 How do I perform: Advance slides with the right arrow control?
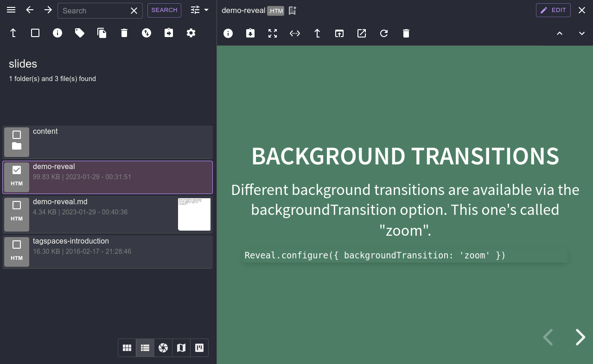click(x=580, y=337)
